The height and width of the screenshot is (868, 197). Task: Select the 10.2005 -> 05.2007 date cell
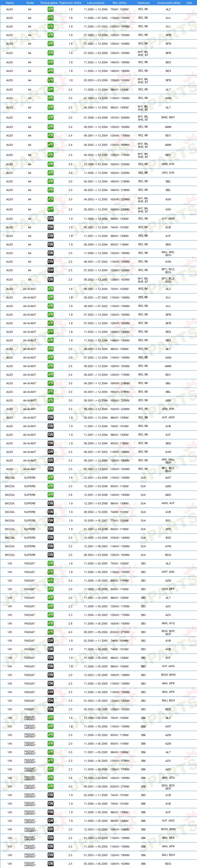pos(96,521)
